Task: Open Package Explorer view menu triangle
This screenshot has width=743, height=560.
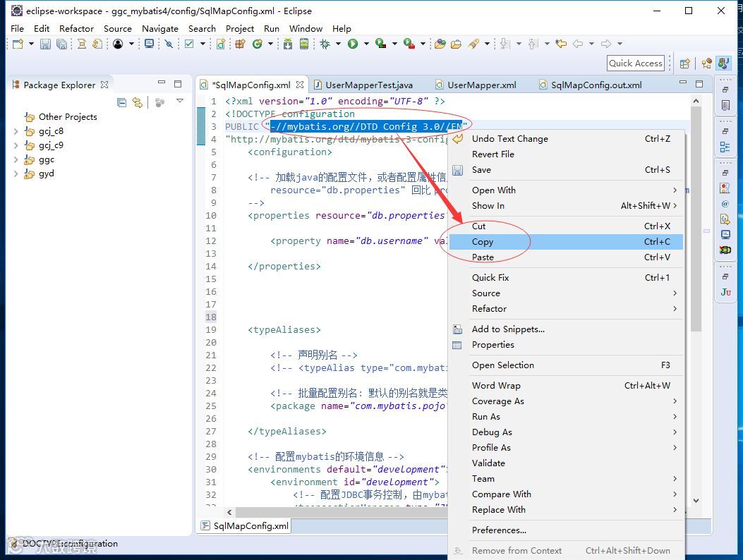Action: 180,101
